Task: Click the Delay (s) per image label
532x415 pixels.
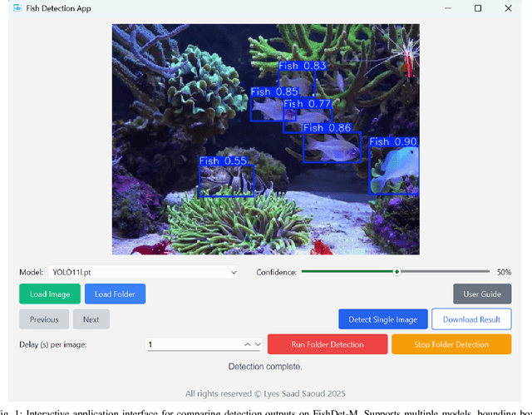Action: click(53, 344)
